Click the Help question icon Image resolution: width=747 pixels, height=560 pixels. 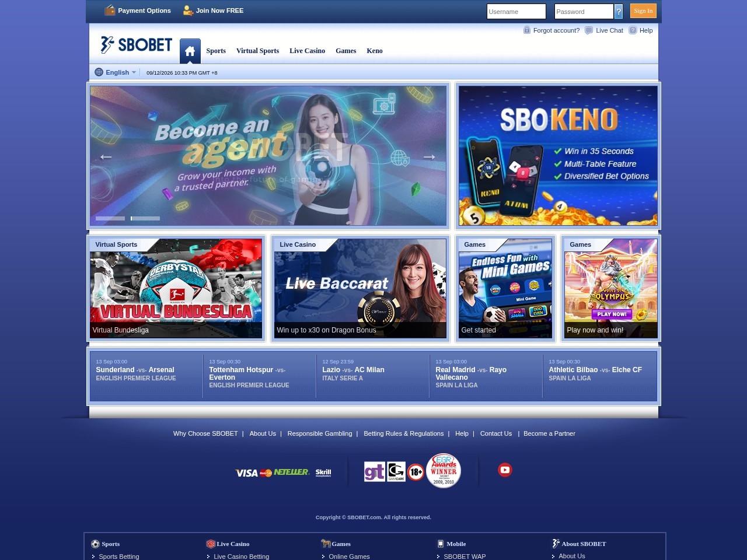(633, 30)
